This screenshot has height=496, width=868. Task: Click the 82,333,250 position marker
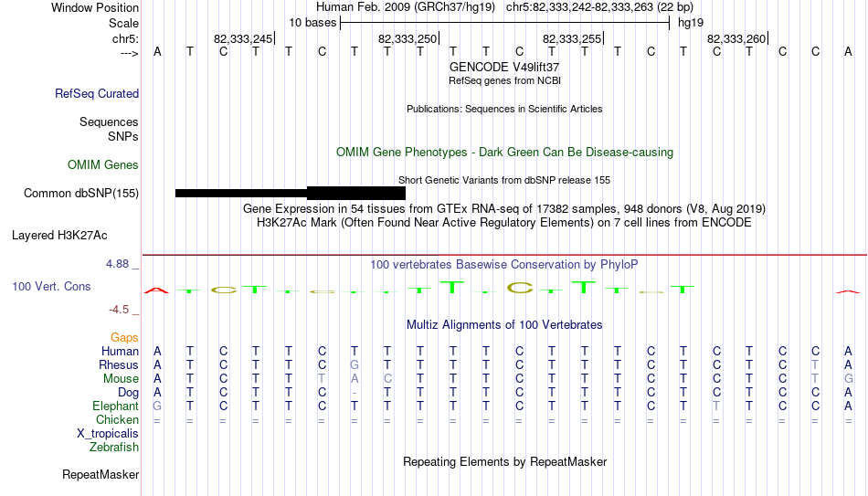click(x=408, y=38)
